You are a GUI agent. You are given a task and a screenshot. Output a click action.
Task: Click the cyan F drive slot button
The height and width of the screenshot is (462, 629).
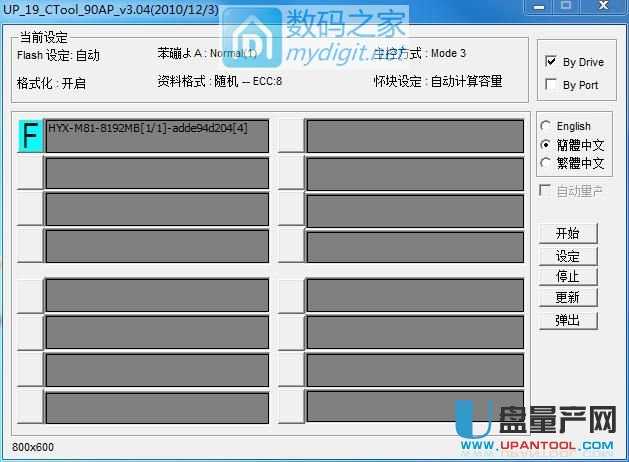pos(30,136)
